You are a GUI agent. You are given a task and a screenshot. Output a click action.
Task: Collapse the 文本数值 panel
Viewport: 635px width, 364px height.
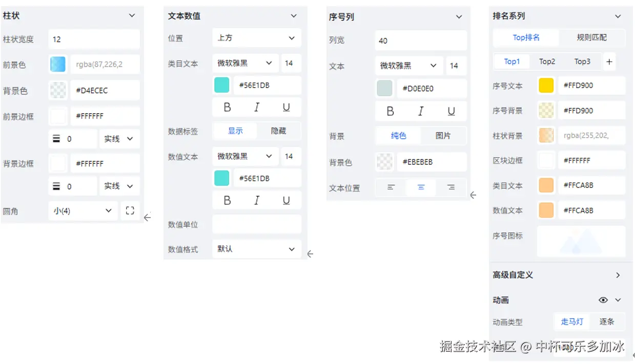(x=294, y=16)
